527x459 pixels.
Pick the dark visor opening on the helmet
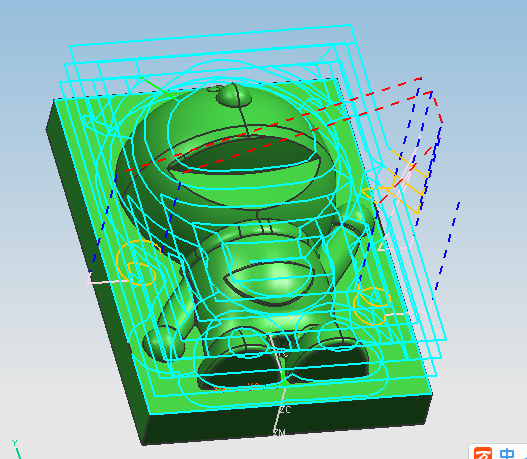(x=244, y=155)
